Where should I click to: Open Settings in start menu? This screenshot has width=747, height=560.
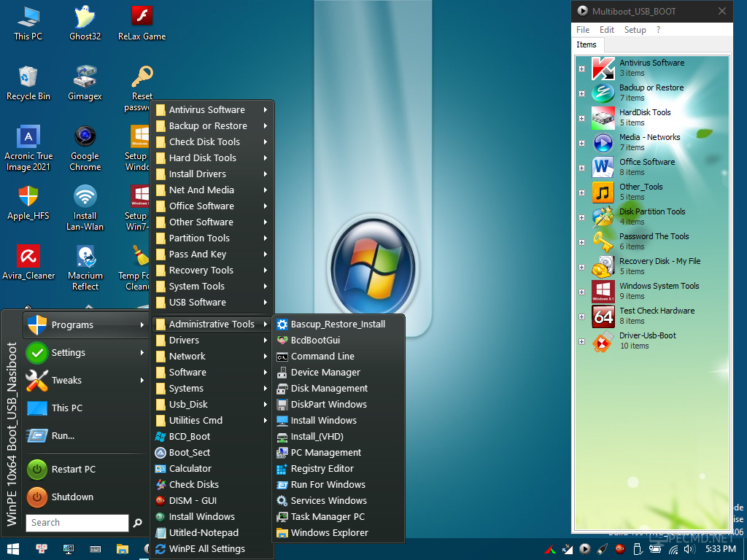point(86,353)
